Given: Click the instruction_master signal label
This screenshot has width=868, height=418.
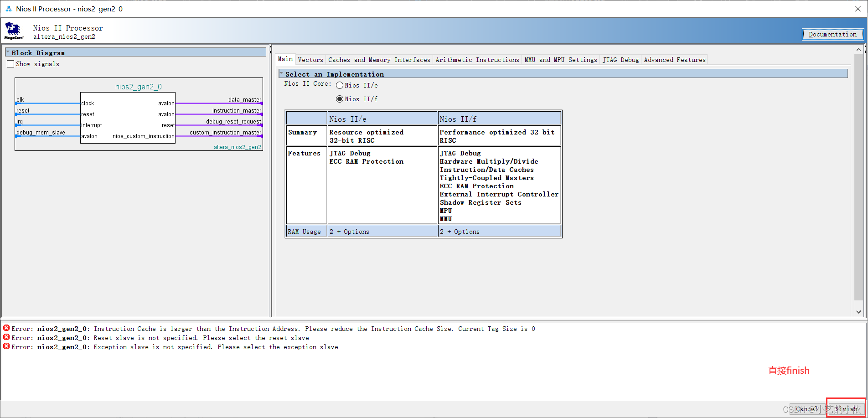Looking at the screenshot, I should (x=237, y=110).
